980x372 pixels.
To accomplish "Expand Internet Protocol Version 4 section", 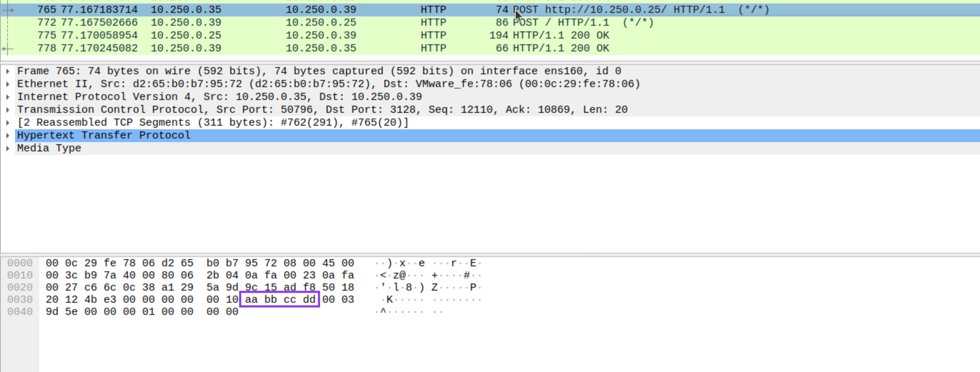I will pos(7,97).
